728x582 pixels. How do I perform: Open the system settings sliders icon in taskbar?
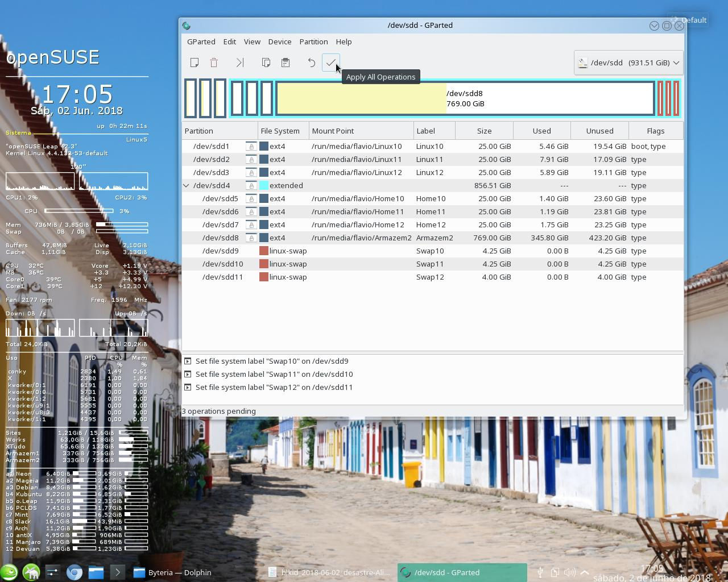pyautogui.click(x=52, y=572)
